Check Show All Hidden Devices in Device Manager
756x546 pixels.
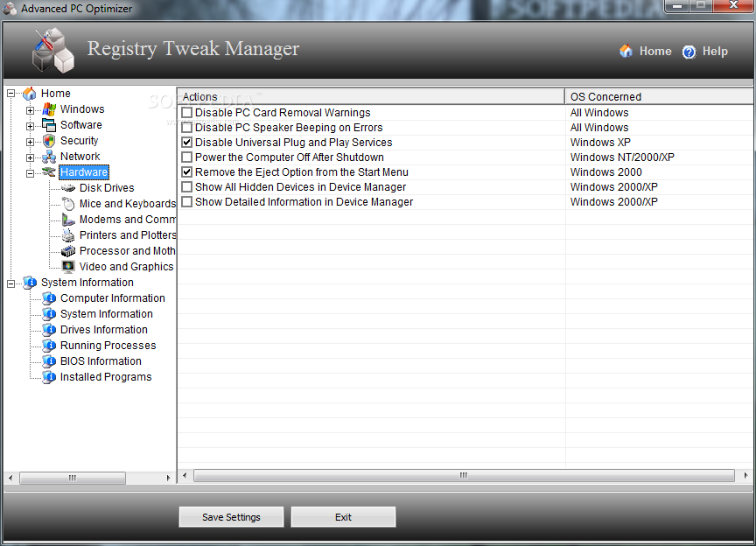[x=187, y=187]
